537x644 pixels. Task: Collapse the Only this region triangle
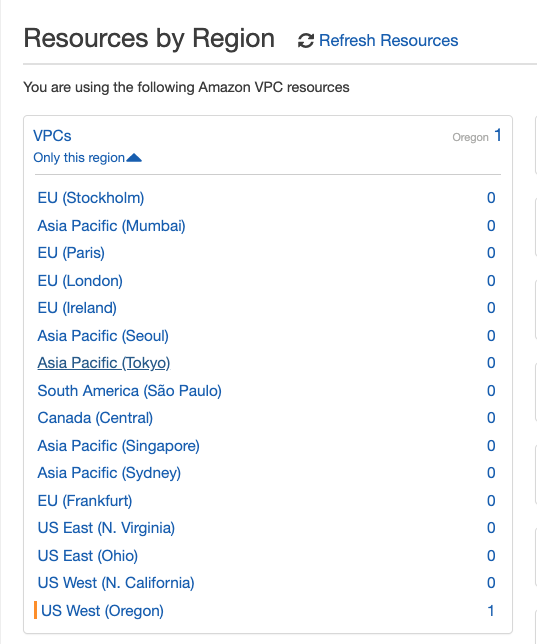coord(134,158)
